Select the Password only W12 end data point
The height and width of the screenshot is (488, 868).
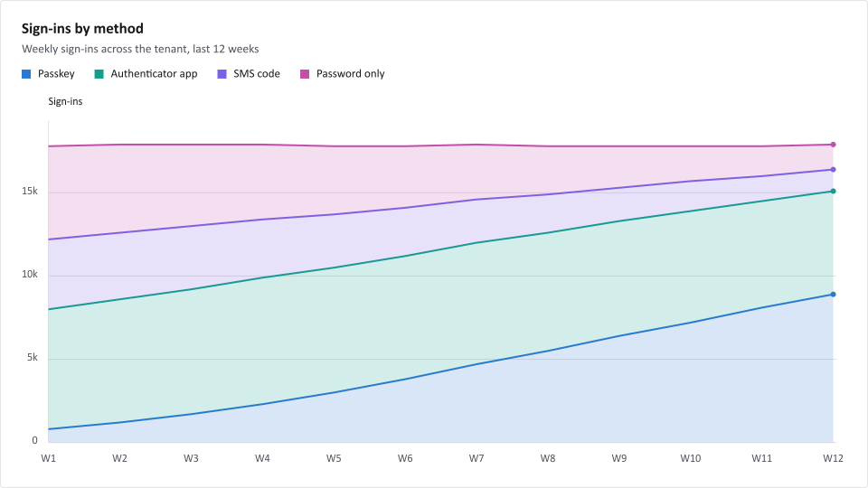click(x=833, y=145)
